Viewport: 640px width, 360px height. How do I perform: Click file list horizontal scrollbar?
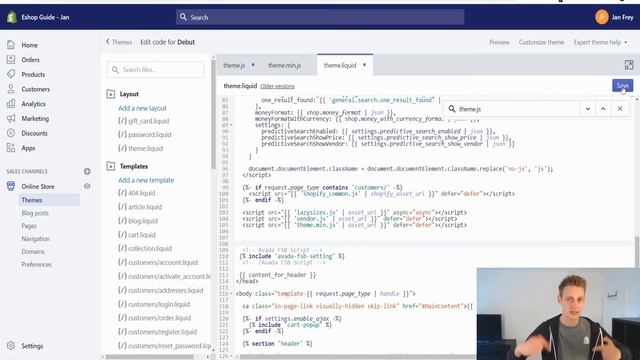pyautogui.click(x=149, y=357)
